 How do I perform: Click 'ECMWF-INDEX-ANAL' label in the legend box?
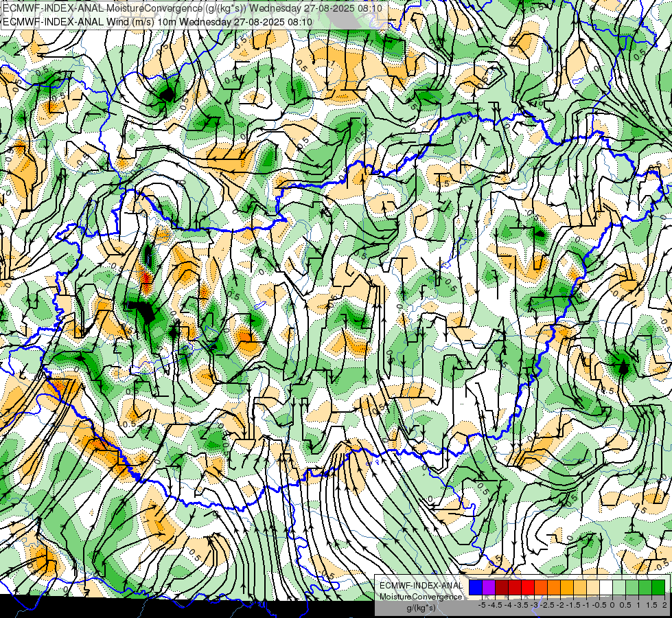click(421, 586)
